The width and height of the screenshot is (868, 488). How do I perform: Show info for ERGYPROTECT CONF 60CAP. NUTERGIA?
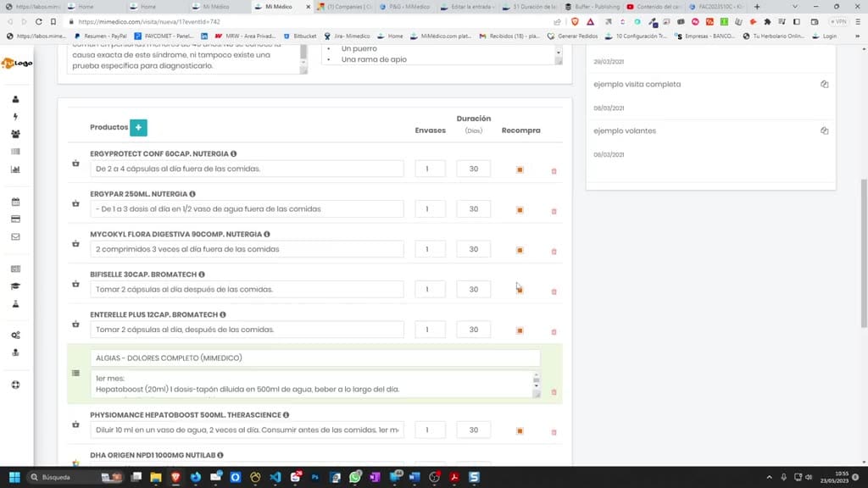point(234,154)
